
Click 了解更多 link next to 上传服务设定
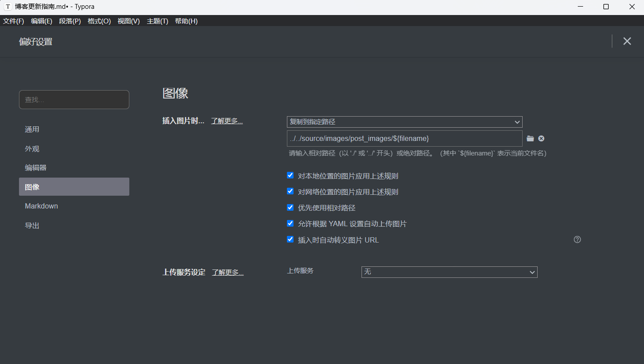pyautogui.click(x=228, y=273)
